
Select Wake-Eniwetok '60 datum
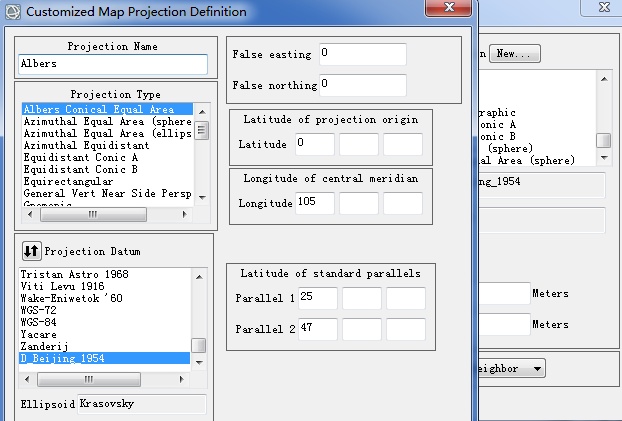tap(105, 298)
